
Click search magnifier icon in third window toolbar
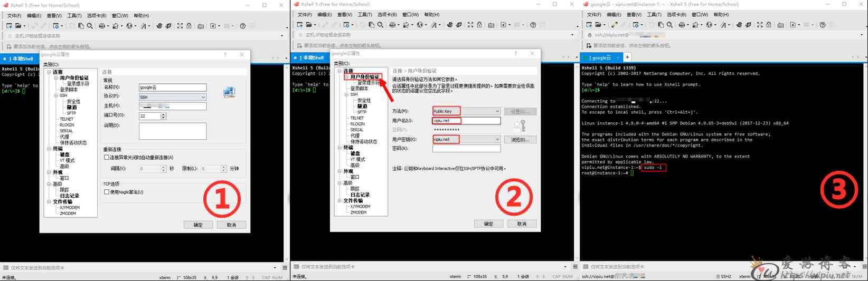[x=669, y=25]
